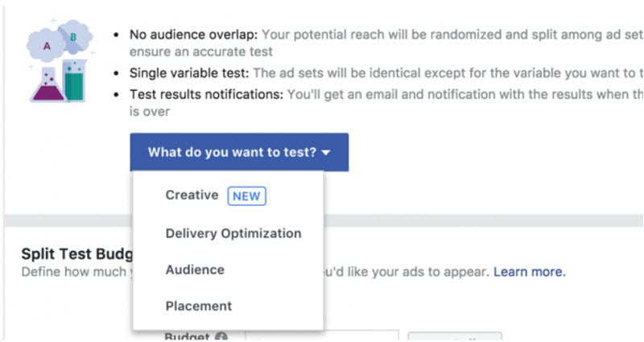The width and height of the screenshot is (644, 342).
Task: Choose Delivery Optimization as test variable
Action: pyautogui.click(x=233, y=233)
